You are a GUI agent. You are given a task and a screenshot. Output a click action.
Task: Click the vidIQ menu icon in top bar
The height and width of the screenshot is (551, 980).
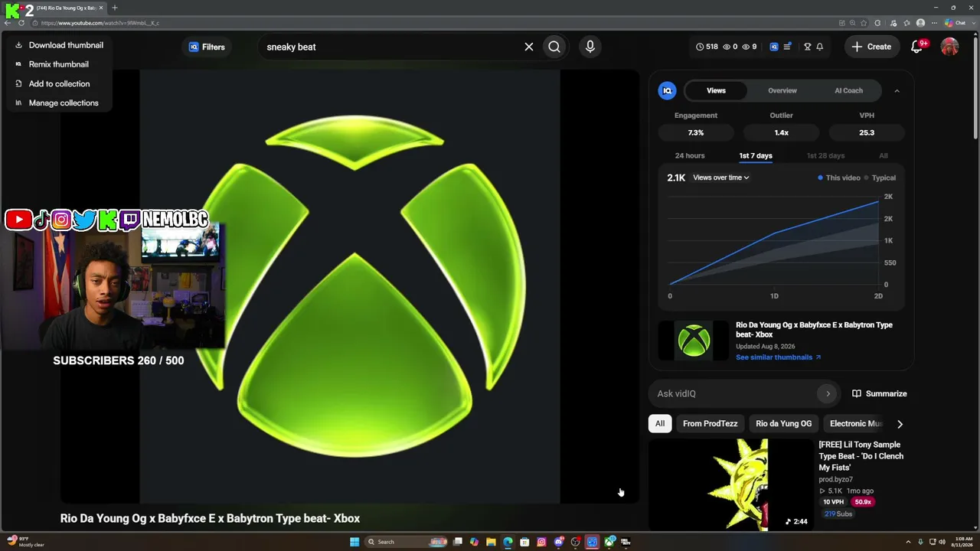tap(787, 47)
